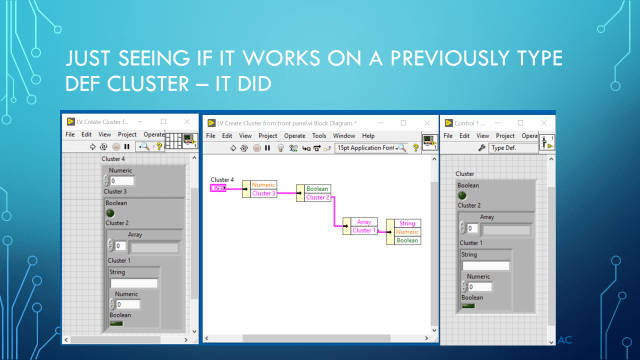Open File menu in the front panel window
The height and width of the screenshot is (360, 640).
tap(70, 134)
